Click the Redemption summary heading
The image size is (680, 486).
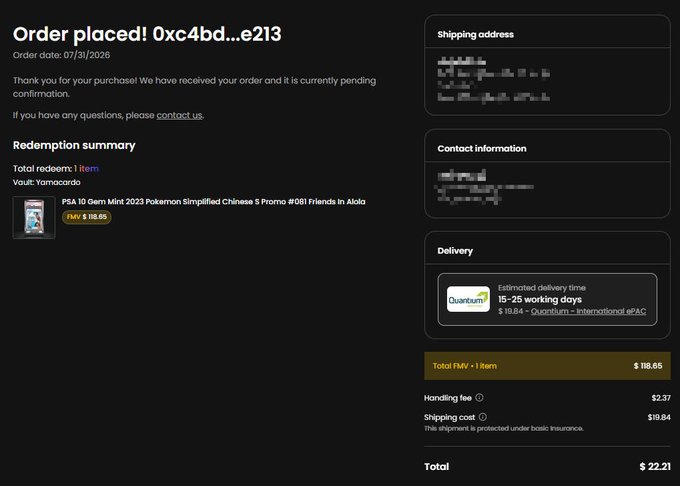point(74,145)
